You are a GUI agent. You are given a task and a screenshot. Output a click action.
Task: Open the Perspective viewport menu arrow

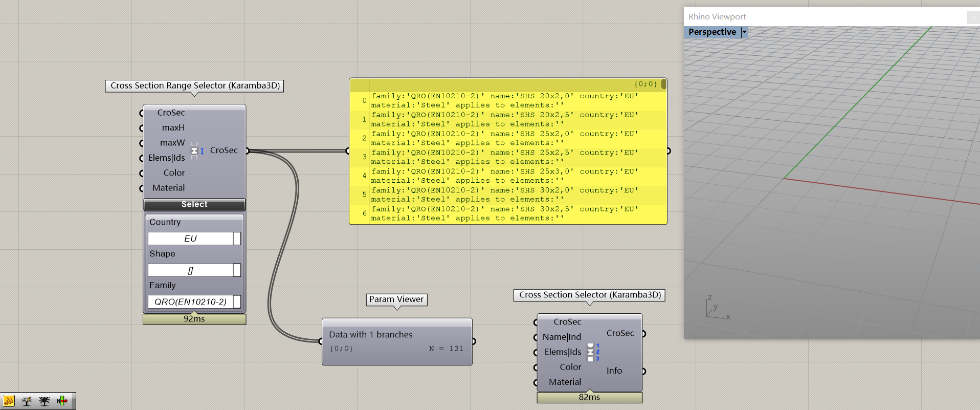[745, 32]
